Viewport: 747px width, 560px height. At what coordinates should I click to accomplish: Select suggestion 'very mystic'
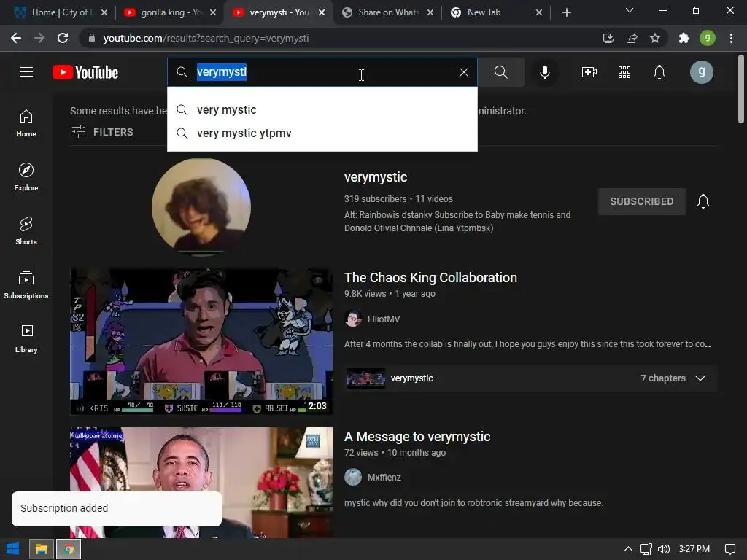322,110
